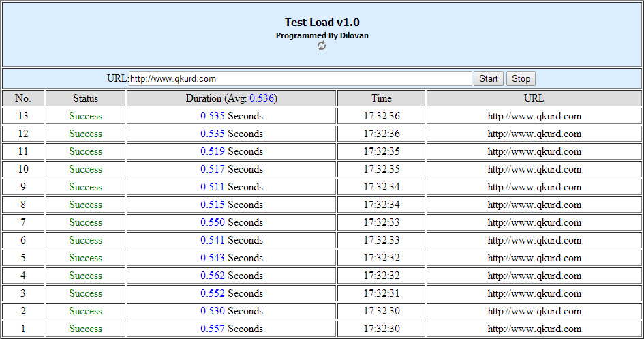644x339 pixels.
Task: Click the 0.515 Seconds duration cell
Action: 231,204
